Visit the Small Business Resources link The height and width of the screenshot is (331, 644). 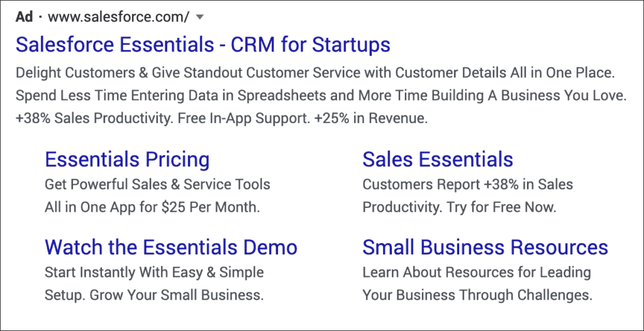click(485, 247)
